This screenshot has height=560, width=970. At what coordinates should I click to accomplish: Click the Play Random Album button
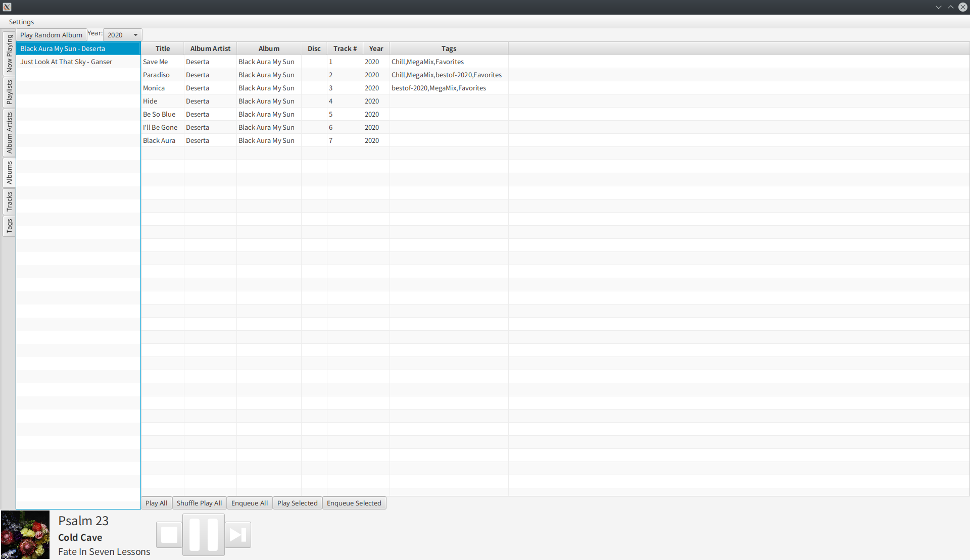(52, 35)
